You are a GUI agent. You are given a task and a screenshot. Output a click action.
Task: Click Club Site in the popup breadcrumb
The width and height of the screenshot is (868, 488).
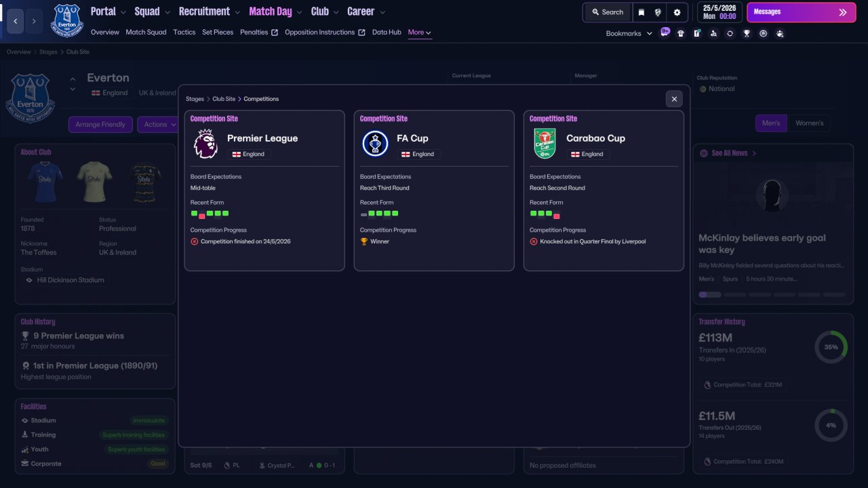click(224, 99)
